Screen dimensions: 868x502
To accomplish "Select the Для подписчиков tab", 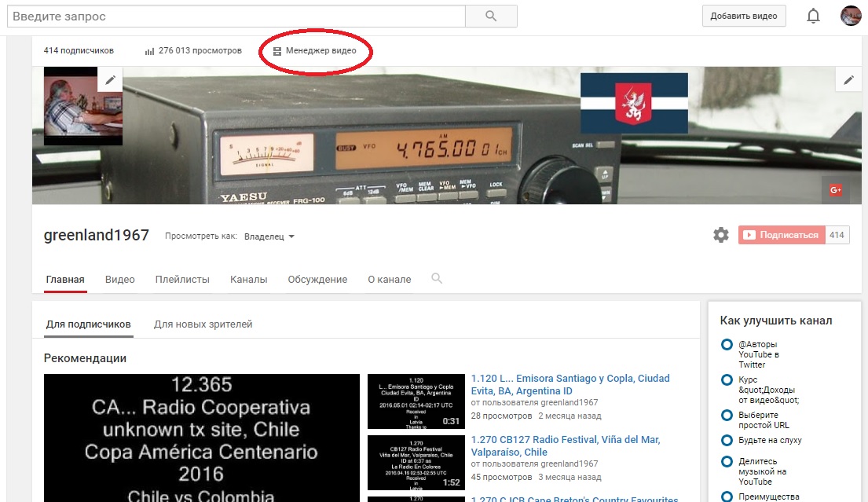I will coord(89,324).
